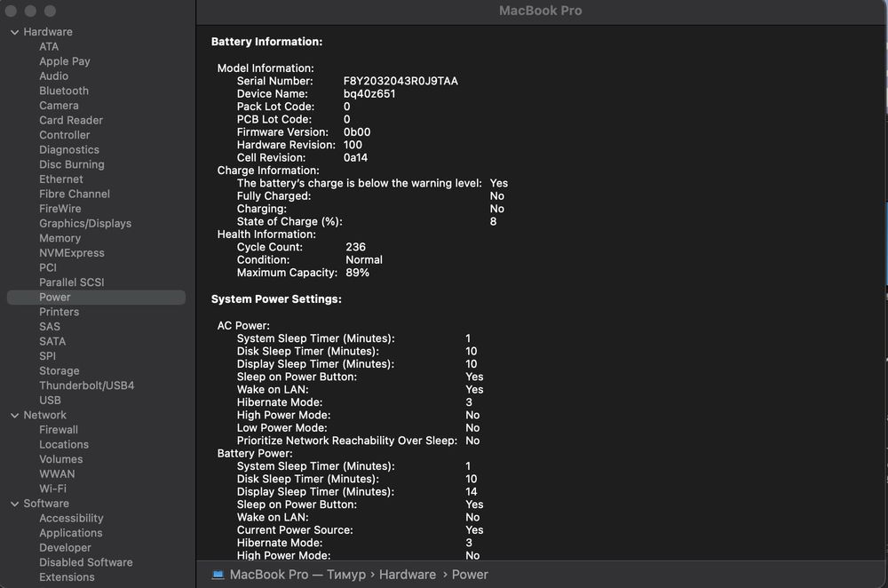
Task: Open the Developer entry
Action: (x=65, y=547)
